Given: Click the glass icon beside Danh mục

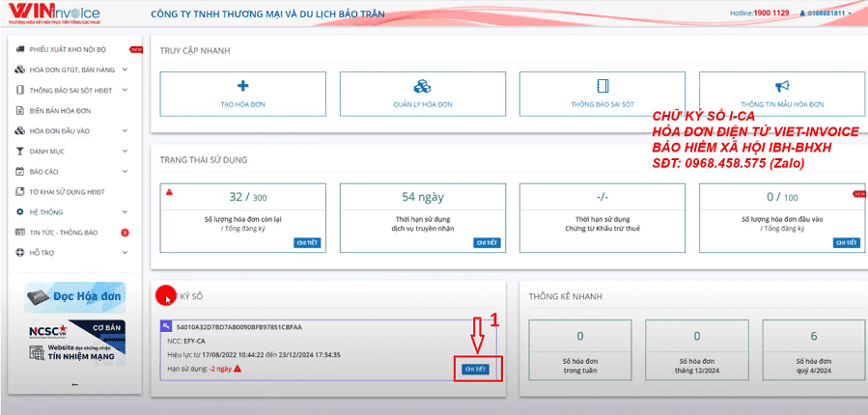Looking at the screenshot, I should click(20, 152).
